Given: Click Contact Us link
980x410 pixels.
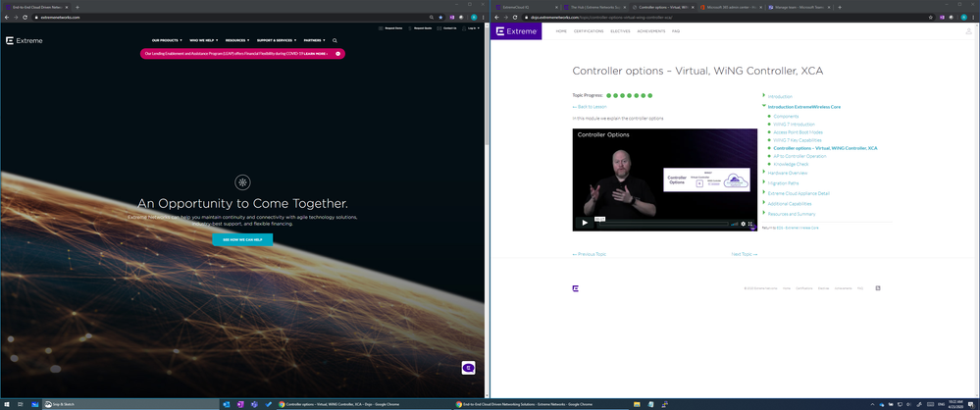Looking at the screenshot, I should tap(447, 28).
